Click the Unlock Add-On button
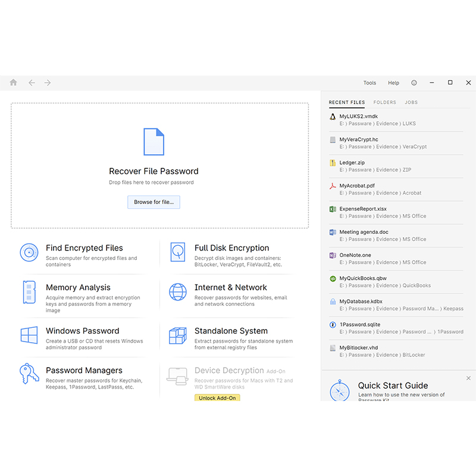 [x=217, y=397]
